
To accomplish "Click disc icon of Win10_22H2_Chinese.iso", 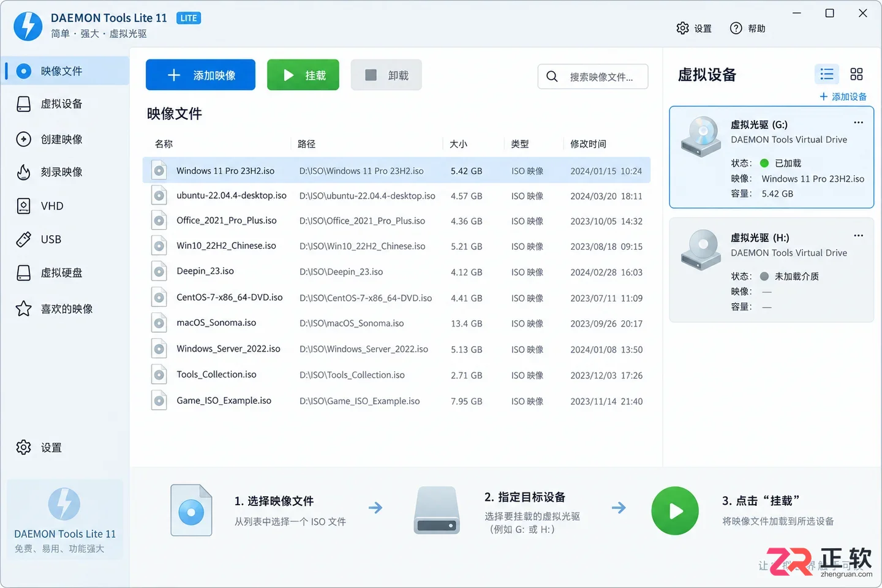I will 159,246.
